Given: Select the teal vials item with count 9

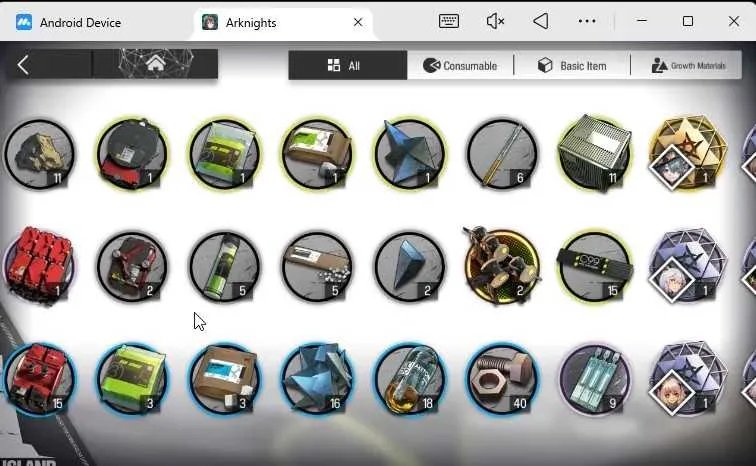Looking at the screenshot, I should pos(594,379).
